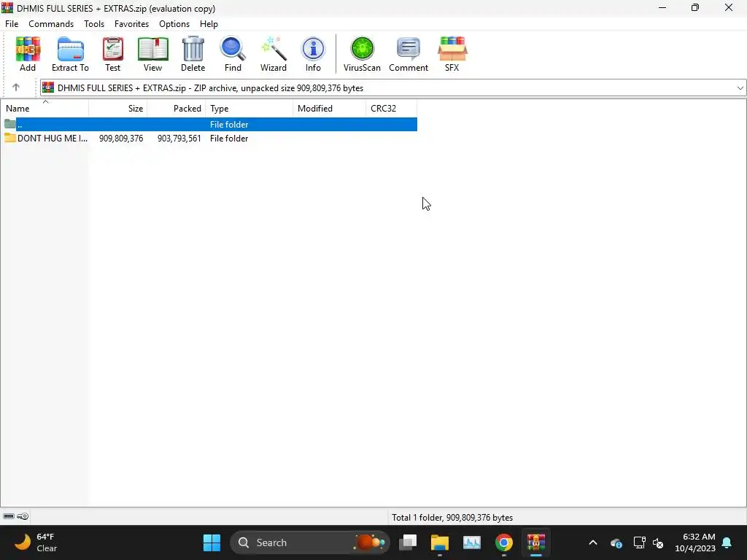Select size value 909,809,376 in row
747x560 pixels.
point(121,139)
